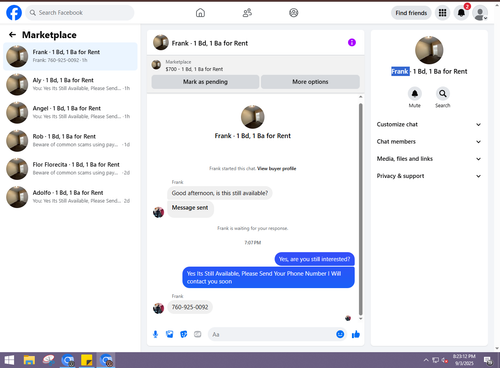This screenshot has width=500, height=368.
Task: Open Adolfo conversation in chat list
Action: click(70, 197)
